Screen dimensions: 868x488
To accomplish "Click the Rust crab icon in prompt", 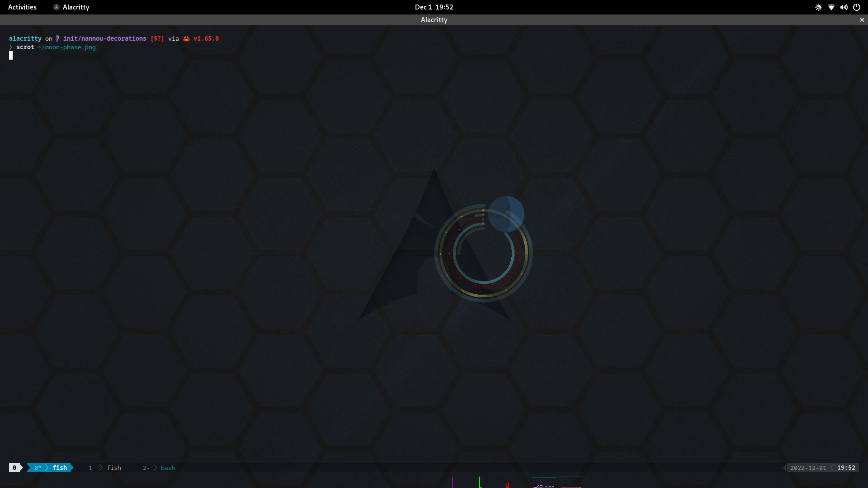I will [186, 38].
